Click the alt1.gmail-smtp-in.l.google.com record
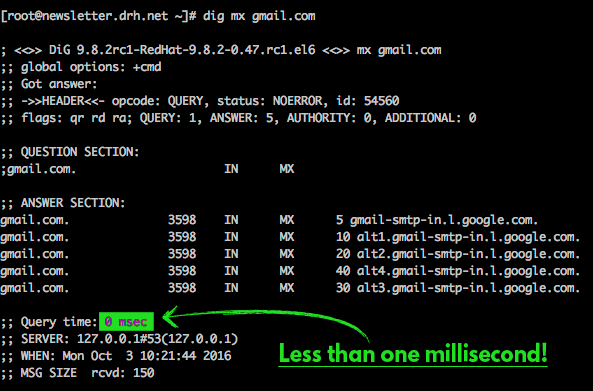 (468, 237)
